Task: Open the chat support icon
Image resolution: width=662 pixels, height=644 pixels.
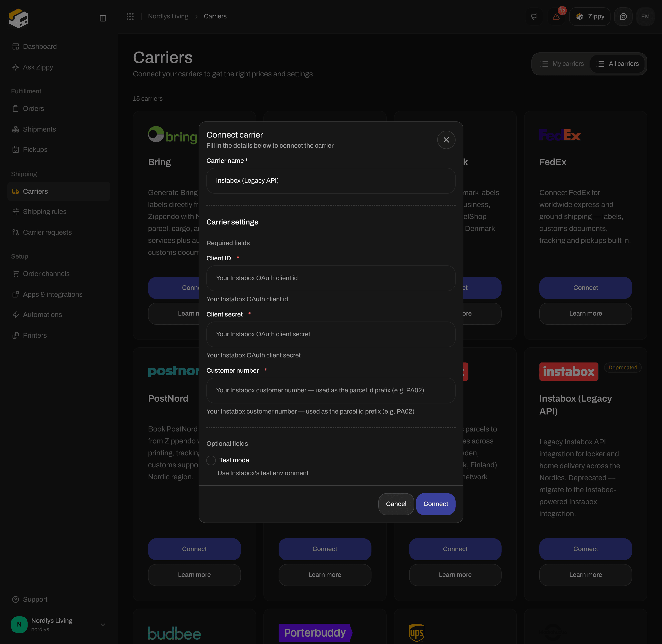Action: coord(623,17)
